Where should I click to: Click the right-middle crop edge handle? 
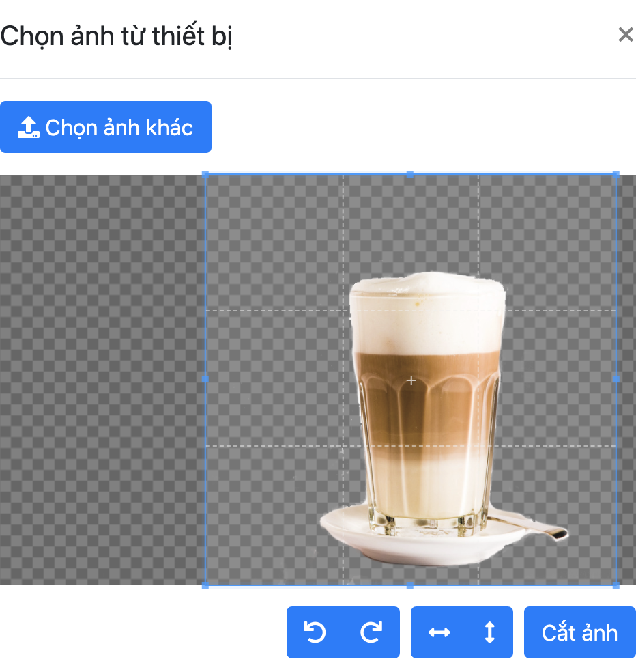click(x=616, y=378)
